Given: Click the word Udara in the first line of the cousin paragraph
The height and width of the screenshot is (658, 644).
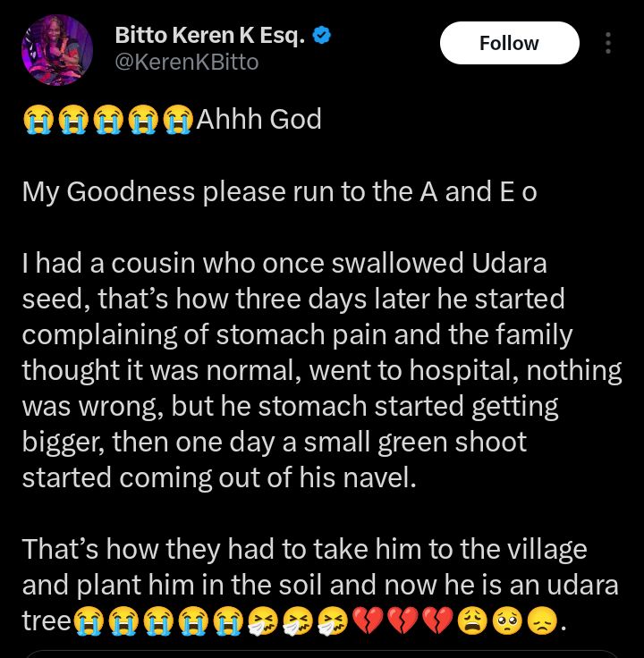Looking at the screenshot, I should (x=506, y=264).
